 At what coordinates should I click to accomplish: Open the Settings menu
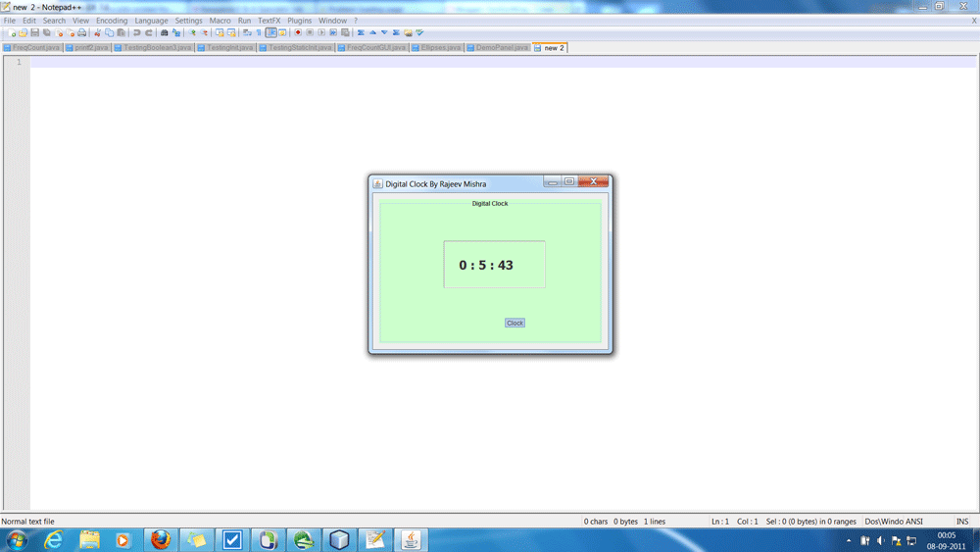(188, 21)
